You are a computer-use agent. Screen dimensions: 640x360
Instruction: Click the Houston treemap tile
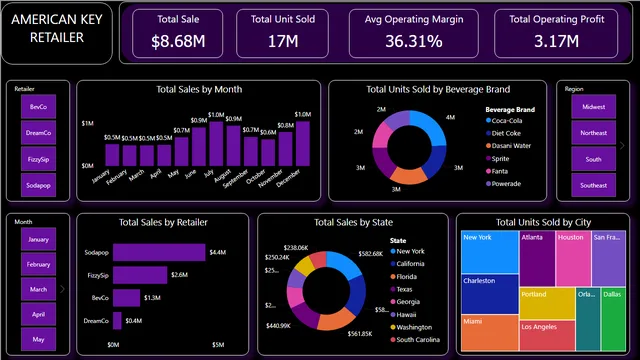[573, 259]
